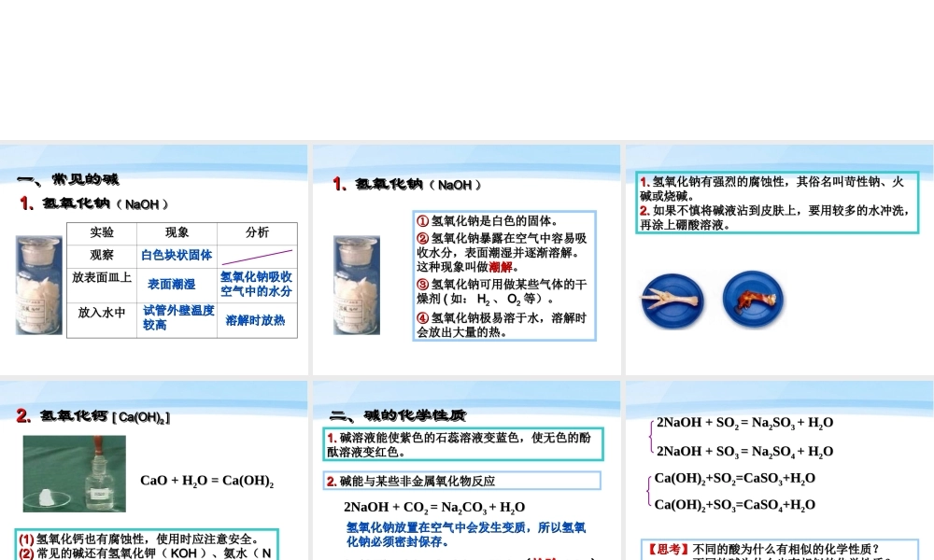Click the note about 苛性钠、火碱或烧碱
This screenshot has width=934, height=560.
pos(772,189)
